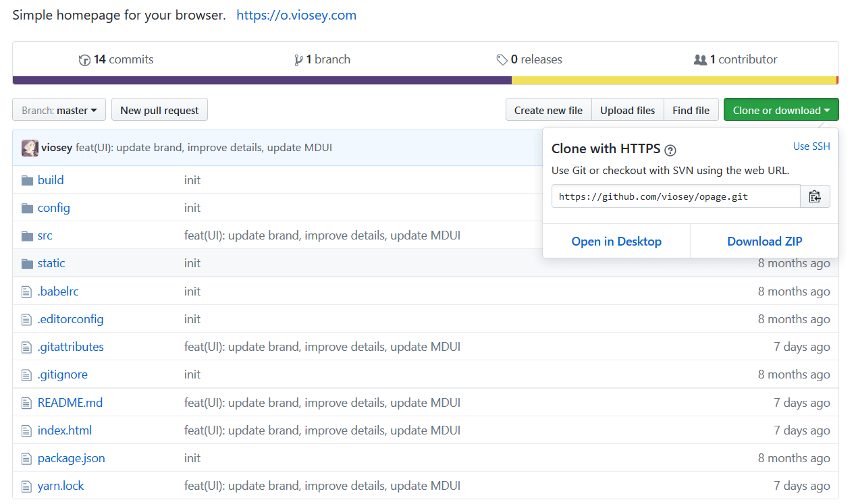The image size is (856, 504).
Task: Open the src folder
Action: click(45, 235)
